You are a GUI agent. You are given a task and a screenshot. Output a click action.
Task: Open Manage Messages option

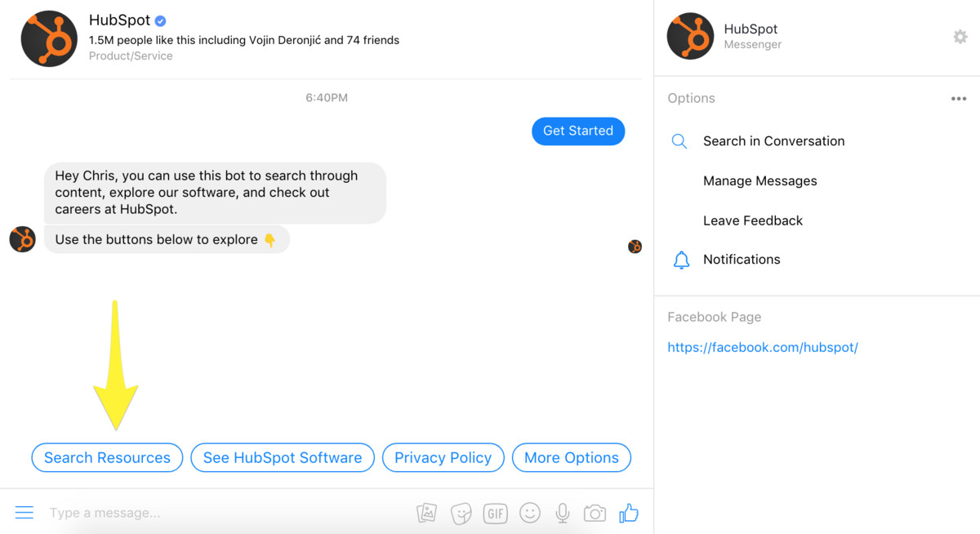tap(759, 181)
